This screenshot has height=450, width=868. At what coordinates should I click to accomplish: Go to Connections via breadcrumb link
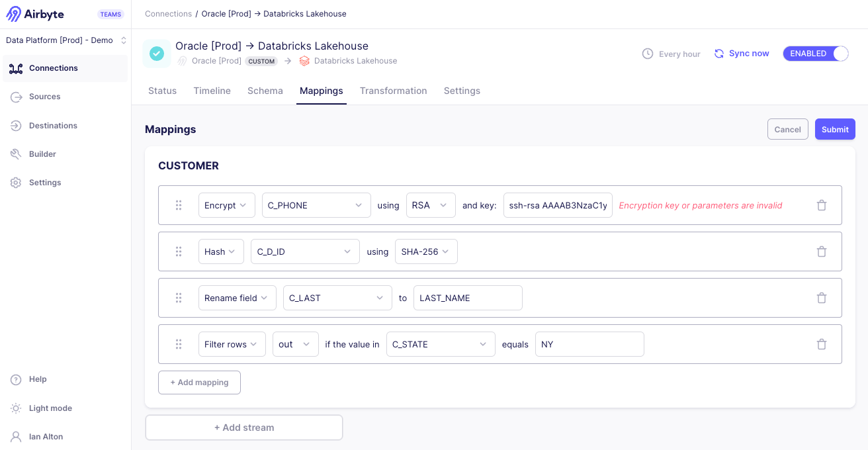point(168,14)
